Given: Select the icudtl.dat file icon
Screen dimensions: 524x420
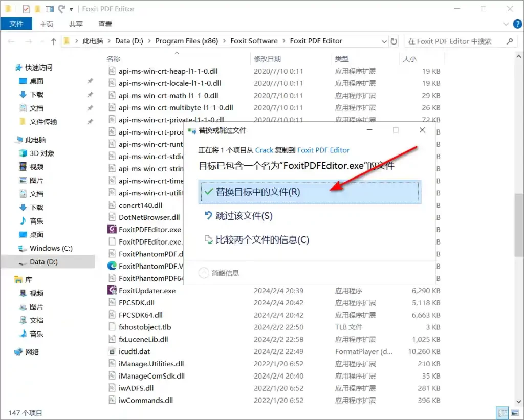Looking at the screenshot, I should click(x=112, y=351).
